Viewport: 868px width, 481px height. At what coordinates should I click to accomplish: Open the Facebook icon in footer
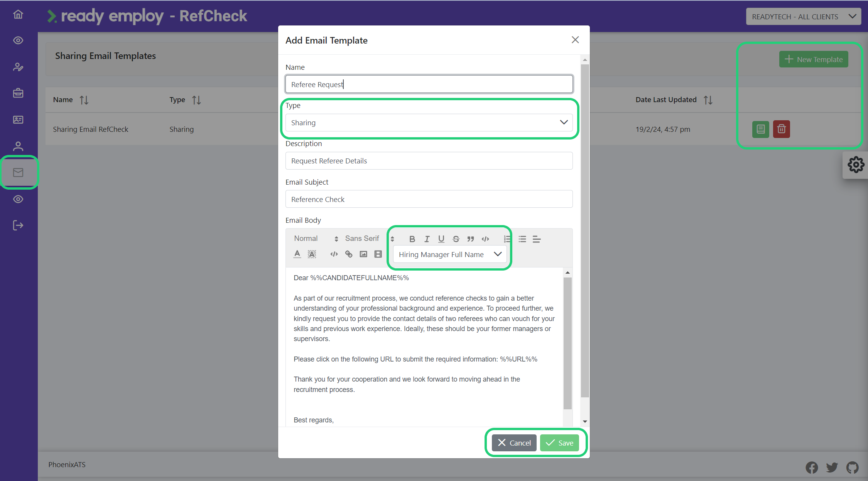coord(812,468)
